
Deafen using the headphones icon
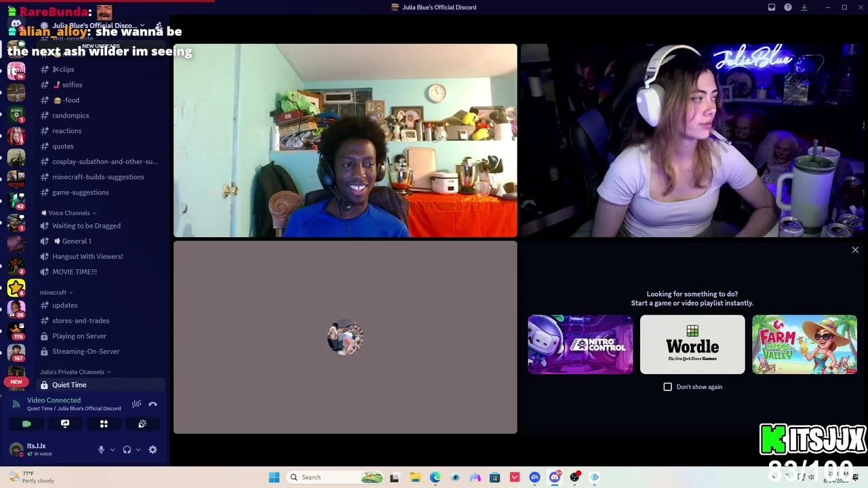[127, 449]
